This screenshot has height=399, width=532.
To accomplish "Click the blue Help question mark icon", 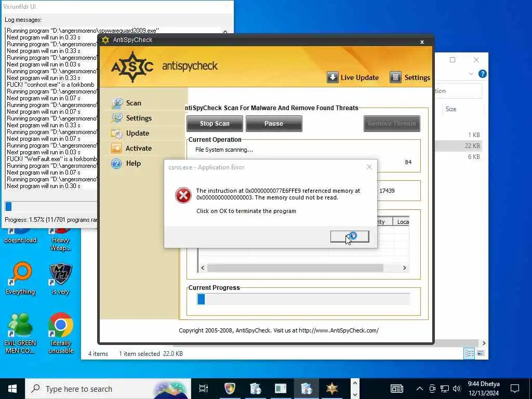I will 116,164.
